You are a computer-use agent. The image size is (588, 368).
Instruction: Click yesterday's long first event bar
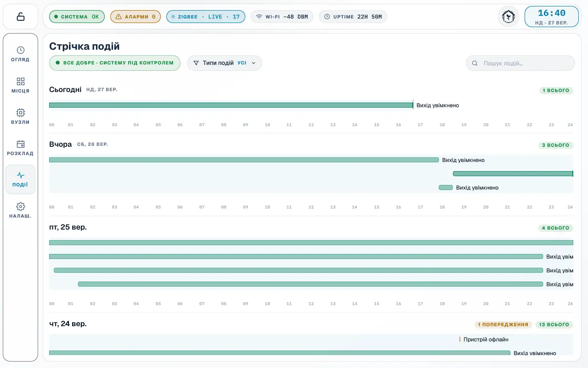(244, 160)
